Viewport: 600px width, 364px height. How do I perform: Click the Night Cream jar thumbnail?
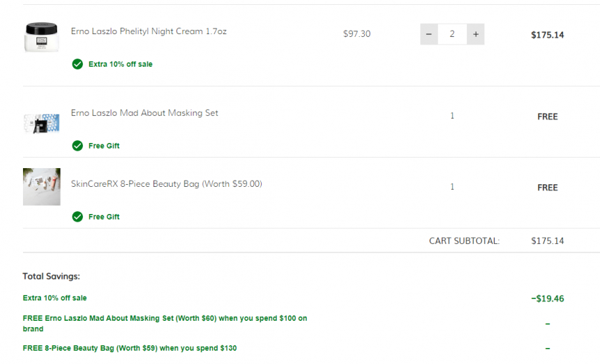(x=41, y=37)
